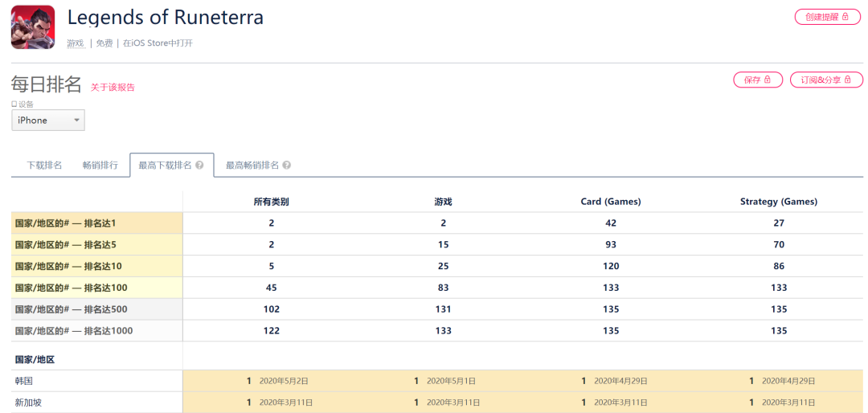Click row label 排名达10
The height and width of the screenshot is (413, 868).
[97, 266]
